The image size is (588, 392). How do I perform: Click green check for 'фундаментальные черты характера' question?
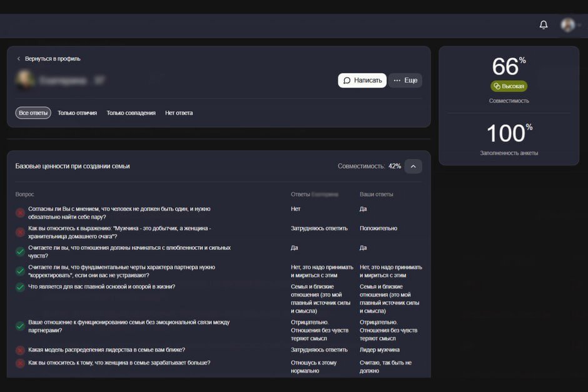pos(20,271)
